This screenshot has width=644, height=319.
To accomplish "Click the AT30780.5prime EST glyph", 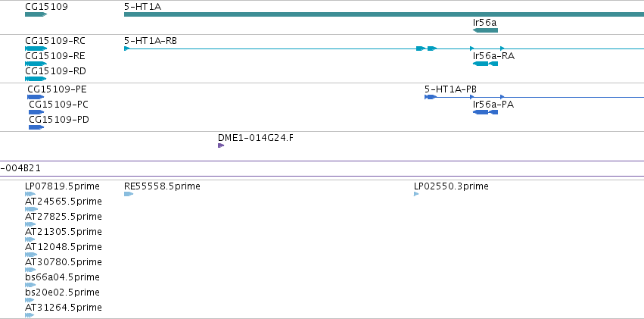I will click(30, 270).
